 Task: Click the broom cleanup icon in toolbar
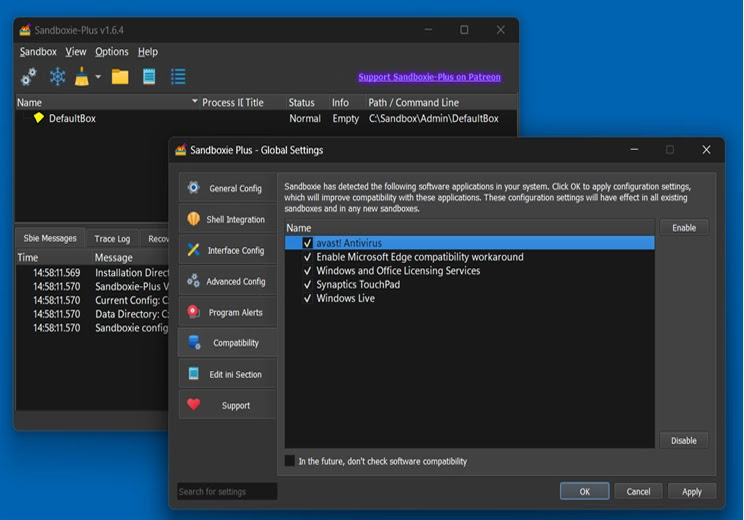pyautogui.click(x=82, y=76)
